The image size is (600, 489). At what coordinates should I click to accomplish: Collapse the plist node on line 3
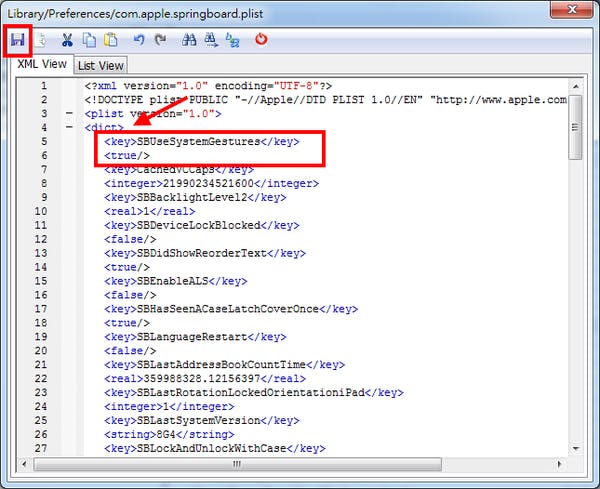69,113
